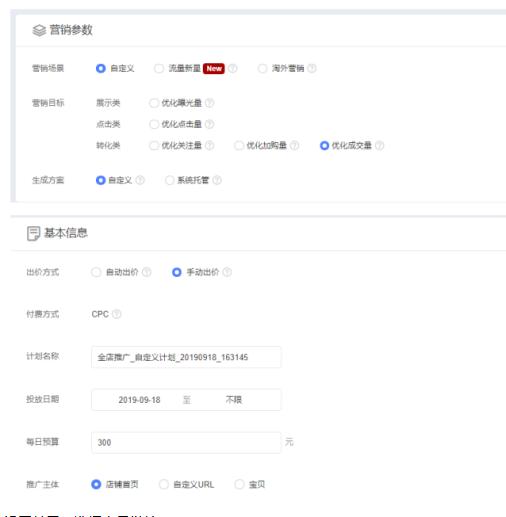
Task: Focus the 每日预算 budget field with 300
Action: tap(186, 442)
